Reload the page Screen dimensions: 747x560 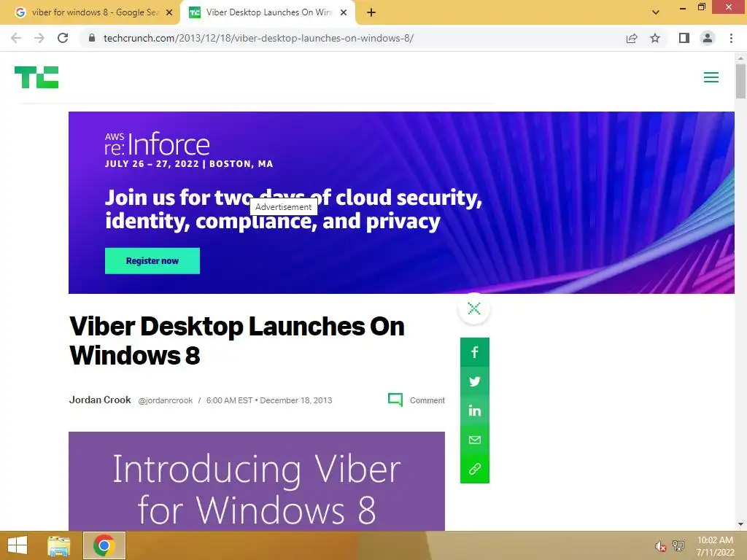pos(63,38)
